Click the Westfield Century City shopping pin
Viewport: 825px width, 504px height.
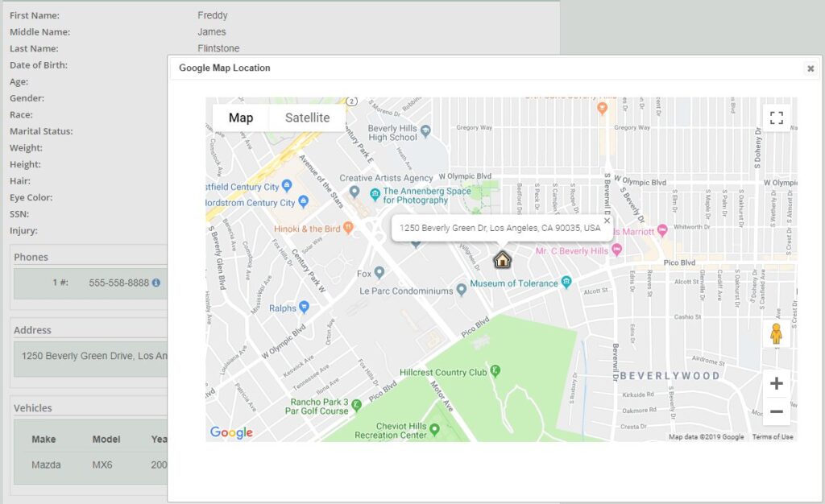click(x=287, y=184)
